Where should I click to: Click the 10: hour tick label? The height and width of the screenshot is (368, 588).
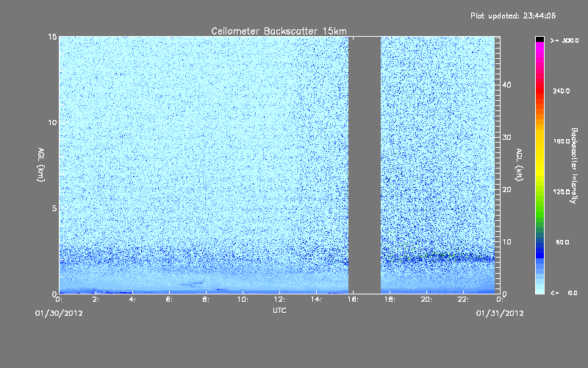[243, 300]
